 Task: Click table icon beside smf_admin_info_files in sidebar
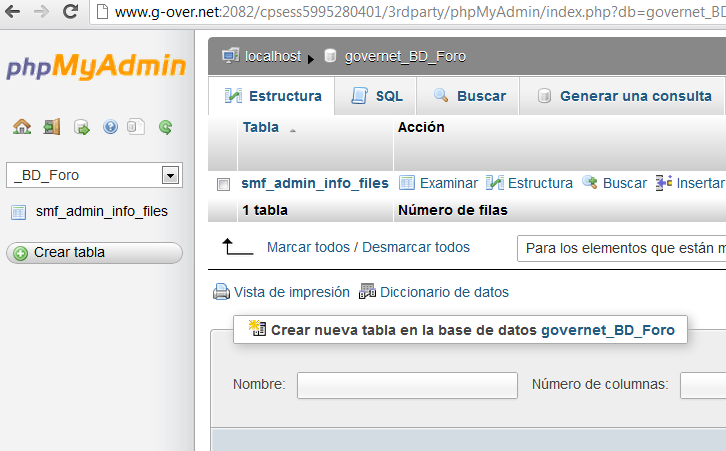19,212
